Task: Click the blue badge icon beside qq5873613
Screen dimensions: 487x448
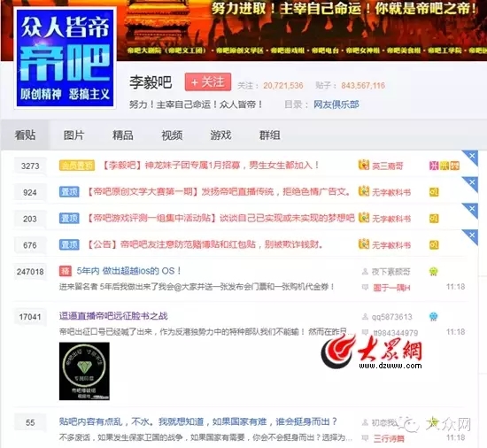Action: coord(433,317)
